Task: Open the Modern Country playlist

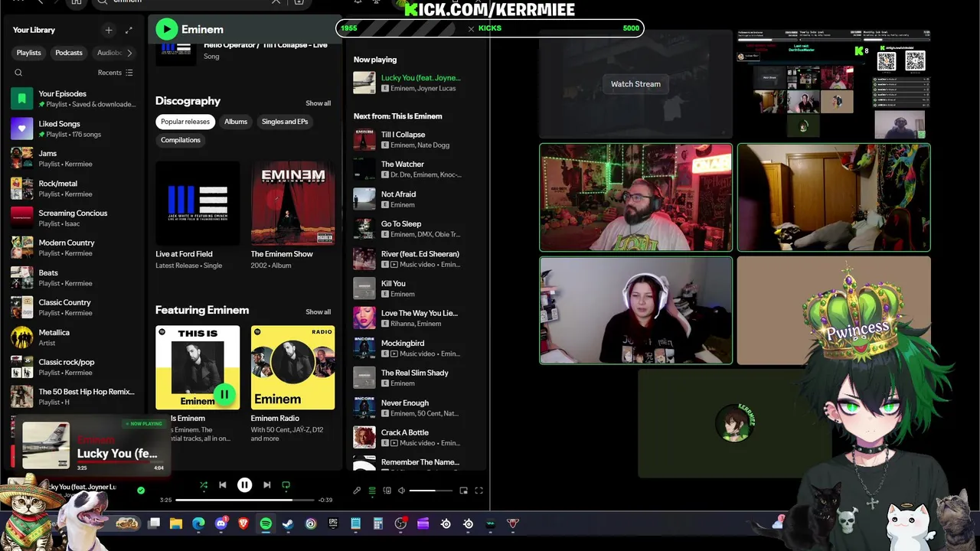Action: (x=73, y=247)
